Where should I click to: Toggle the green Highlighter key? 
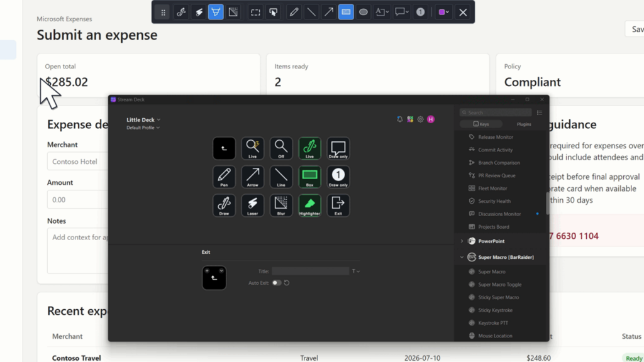(x=309, y=206)
